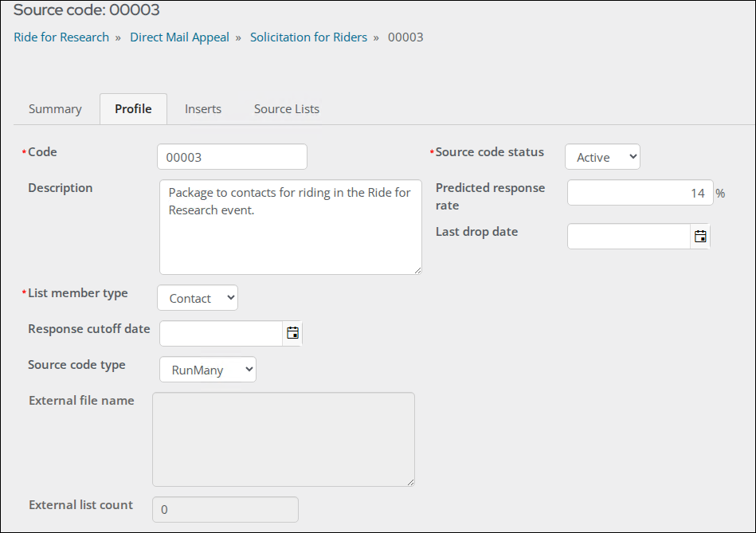
Task: Open the Source code type dropdown
Action: coord(208,370)
